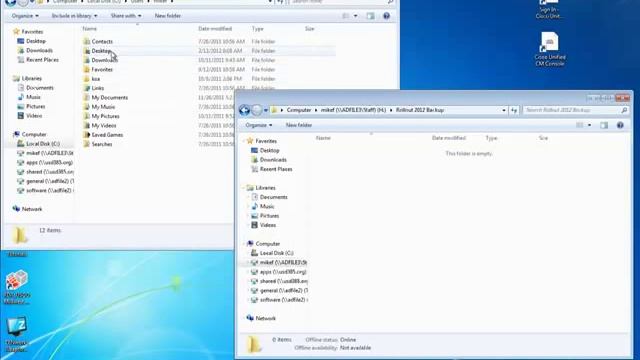Click New folder in the back window toolbar

[167, 16]
